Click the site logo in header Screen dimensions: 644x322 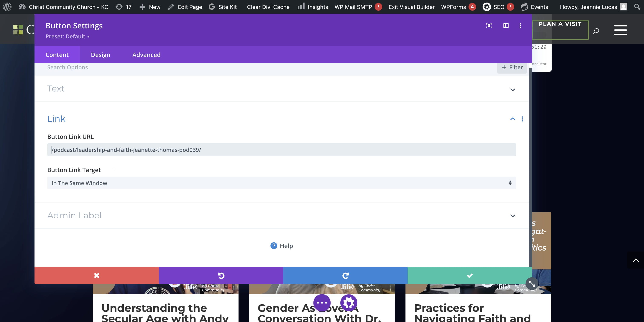pyautogui.click(x=23, y=30)
